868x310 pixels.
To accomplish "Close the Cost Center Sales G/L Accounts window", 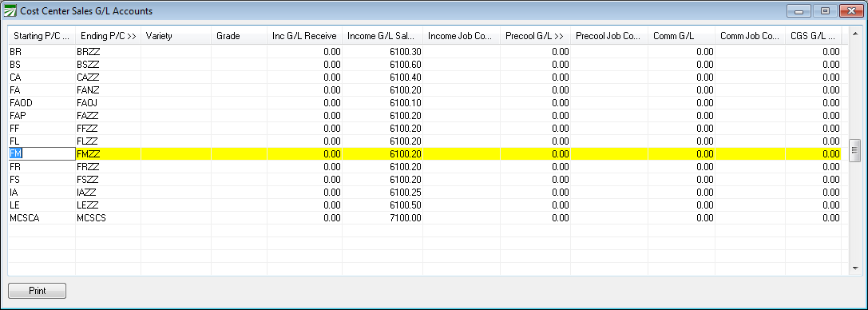I will coord(851,10).
